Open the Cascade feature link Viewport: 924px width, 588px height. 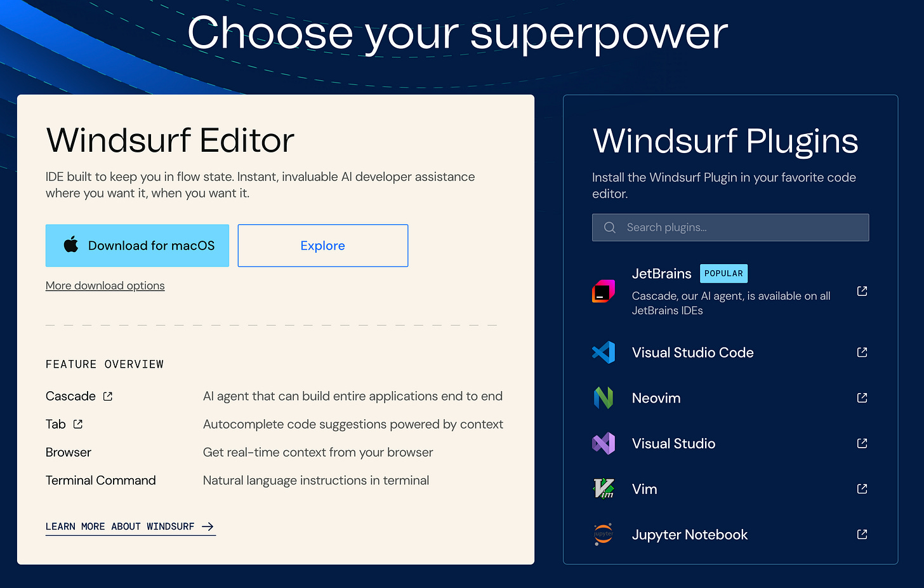pyautogui.click(x=70, y=396)
